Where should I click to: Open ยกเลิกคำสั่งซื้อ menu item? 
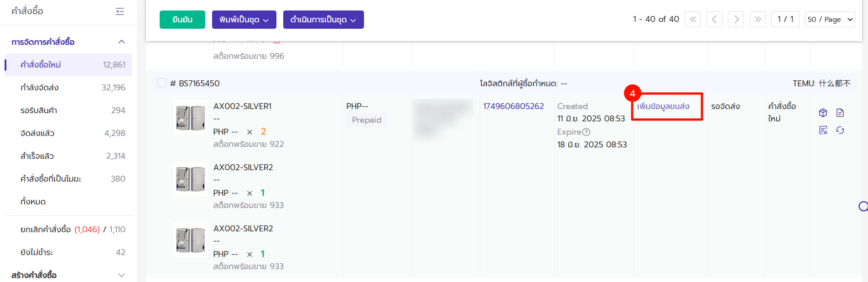[68, 230]
